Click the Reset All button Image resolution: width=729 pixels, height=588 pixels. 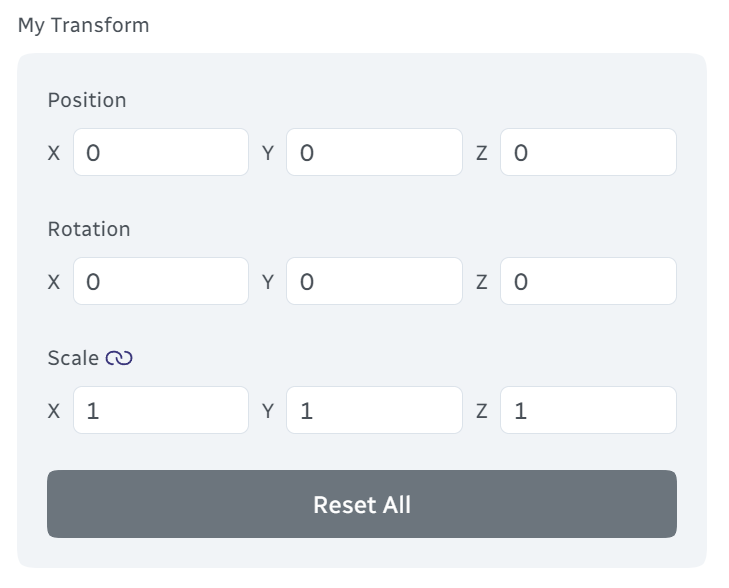(x=362, y=504)
